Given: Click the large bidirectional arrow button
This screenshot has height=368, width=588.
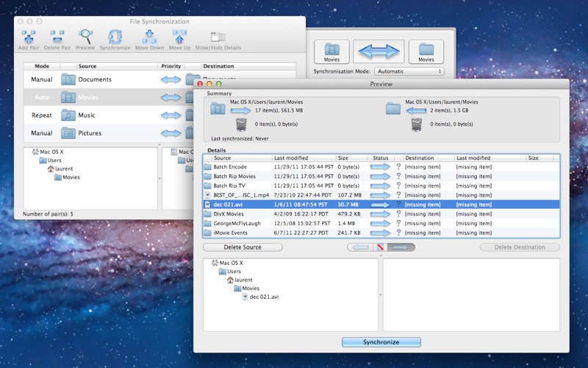Looking at the screenshot, I should [379, 51].
